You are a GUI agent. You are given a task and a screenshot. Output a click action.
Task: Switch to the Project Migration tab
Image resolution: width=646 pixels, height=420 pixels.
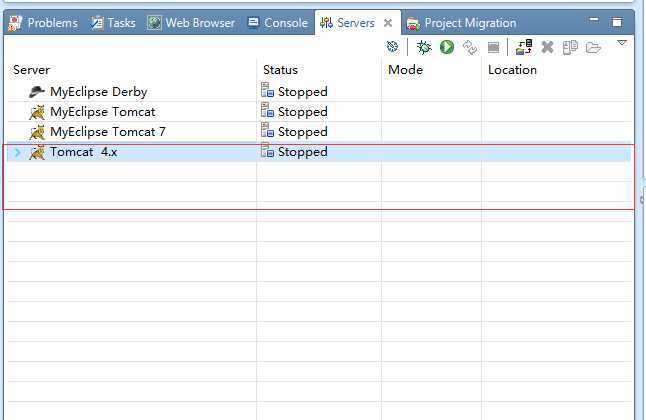pos(462,23)
